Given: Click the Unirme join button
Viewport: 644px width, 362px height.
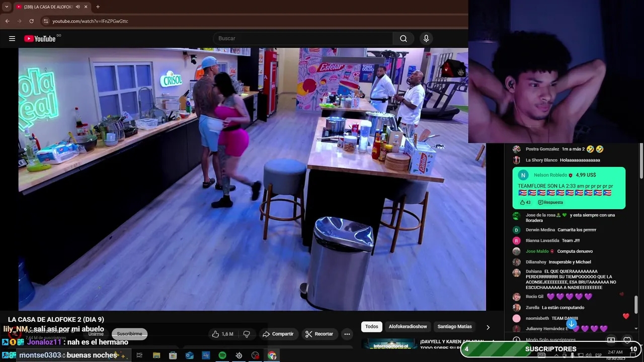Looking at the screenshot, I should 96,334.
